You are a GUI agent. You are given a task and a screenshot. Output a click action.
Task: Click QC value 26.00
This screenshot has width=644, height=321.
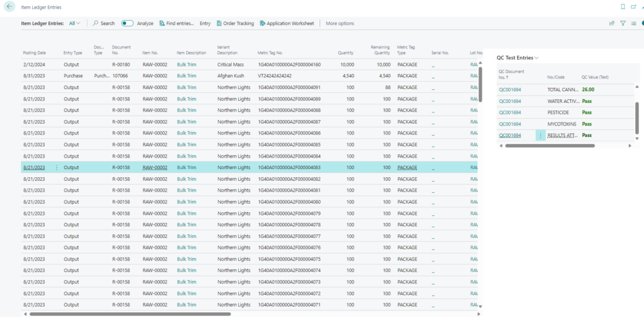588,89
